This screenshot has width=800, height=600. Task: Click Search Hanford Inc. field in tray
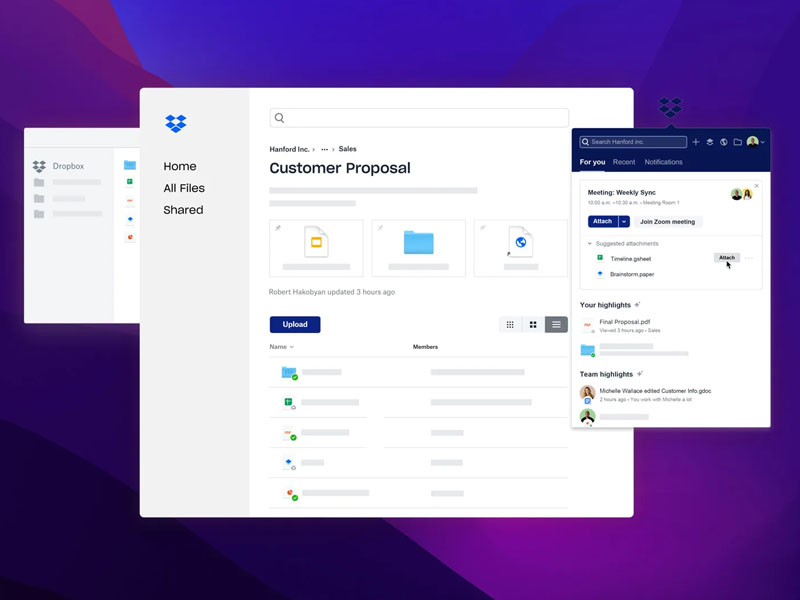coord(633,142)
